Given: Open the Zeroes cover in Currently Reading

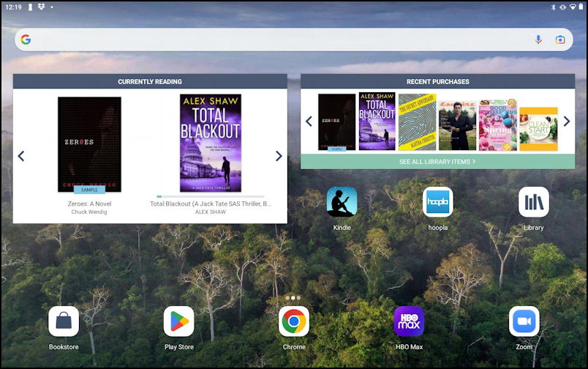Looking at the screenshot, I should (x=89, y=144).
